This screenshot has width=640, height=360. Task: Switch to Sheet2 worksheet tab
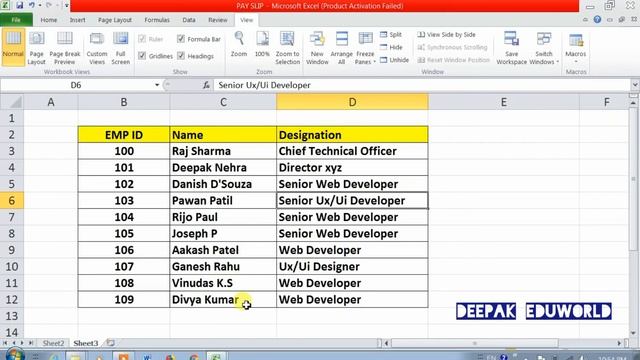pyautogui.click(x=53, y=343)
